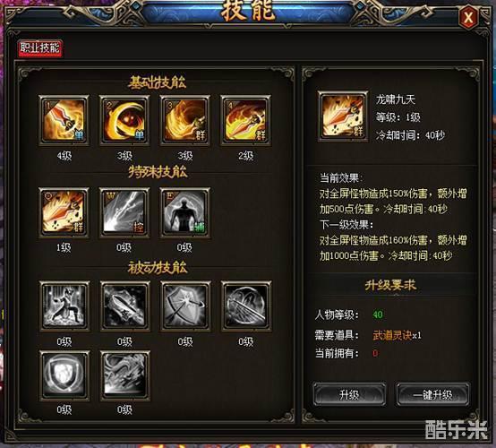The image size is (496, 448).
Task: Select the W lightning control skill icon
Action: (x=124, y=212)
